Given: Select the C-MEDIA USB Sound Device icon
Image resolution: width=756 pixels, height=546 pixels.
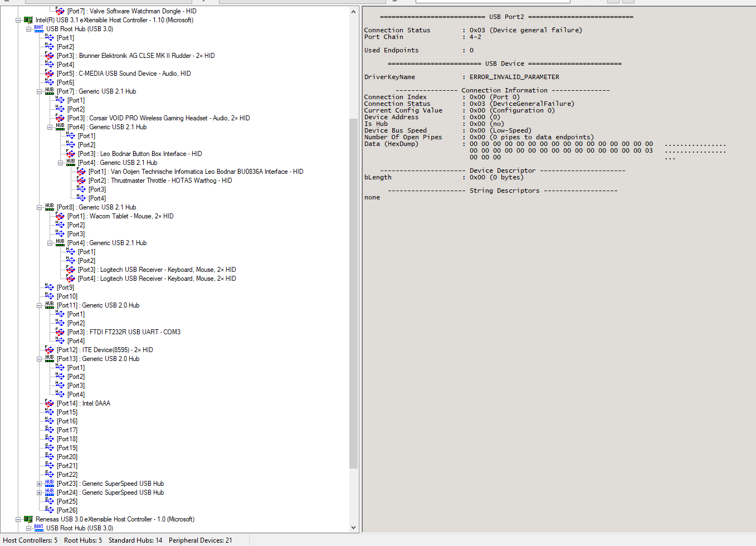Looking at the screenshot, I should click(49, 74).
